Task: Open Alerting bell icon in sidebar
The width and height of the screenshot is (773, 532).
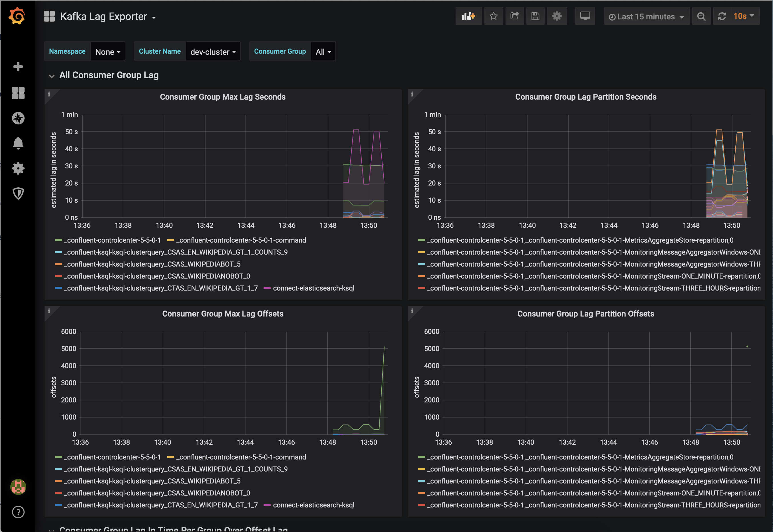Action: click(x=18, y=143)
